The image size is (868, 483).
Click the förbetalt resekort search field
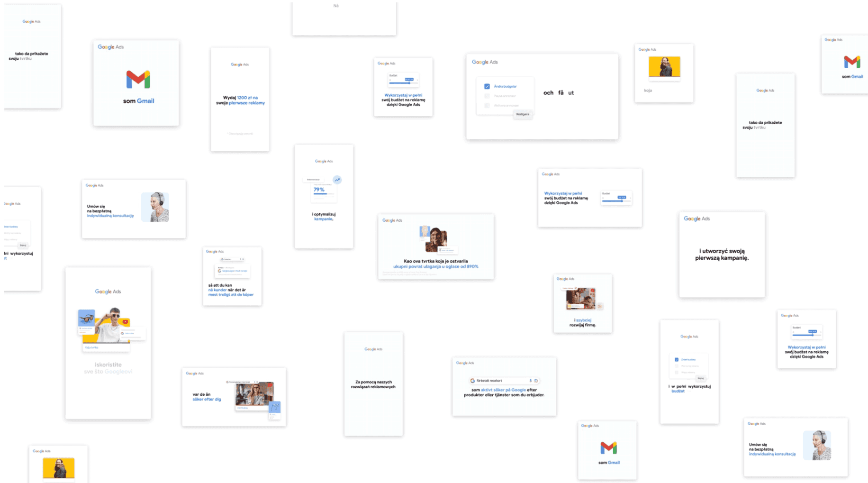(504, 381)
